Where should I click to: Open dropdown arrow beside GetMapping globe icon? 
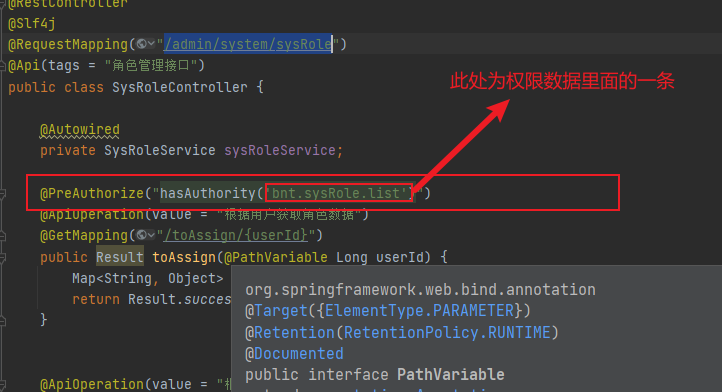click(151, 235)
